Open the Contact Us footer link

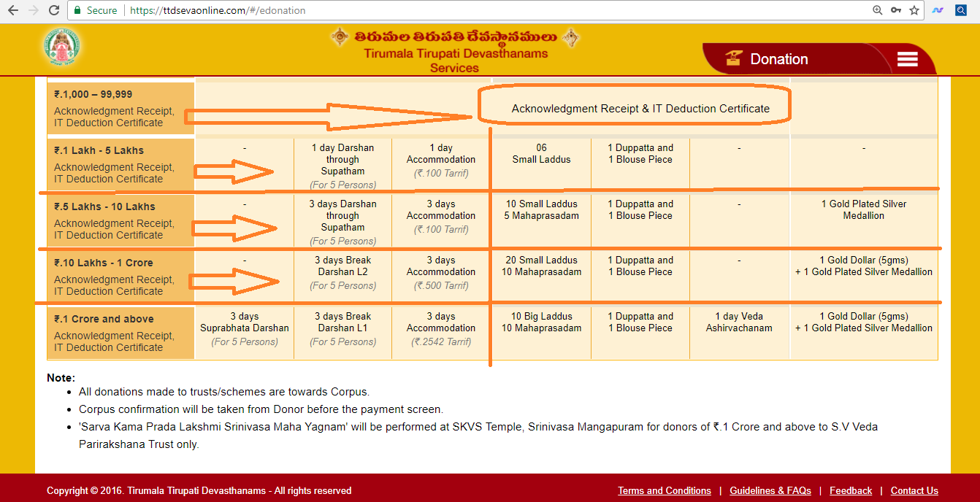click(914, 491)
